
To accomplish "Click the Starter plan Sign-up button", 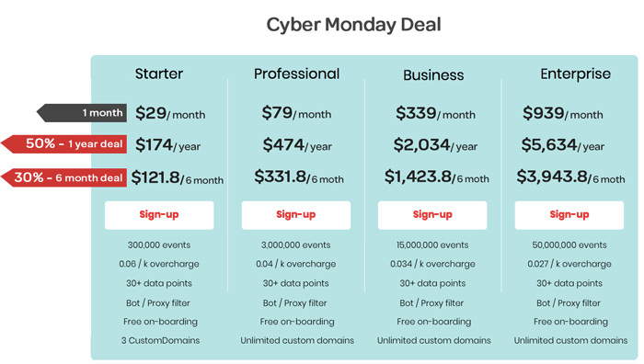I will pyautogui.click(x=159, y=215).
